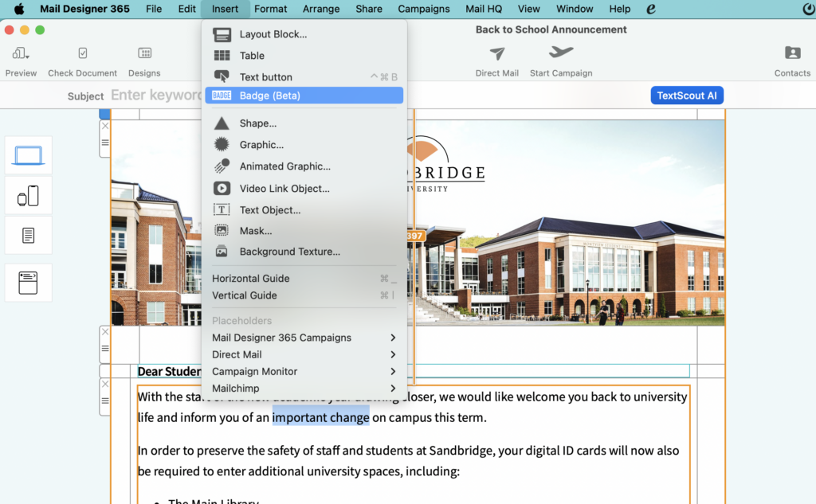Click the Text button icon in menu
The height and width of the screenshot is (504, 816).
[222, 77]
